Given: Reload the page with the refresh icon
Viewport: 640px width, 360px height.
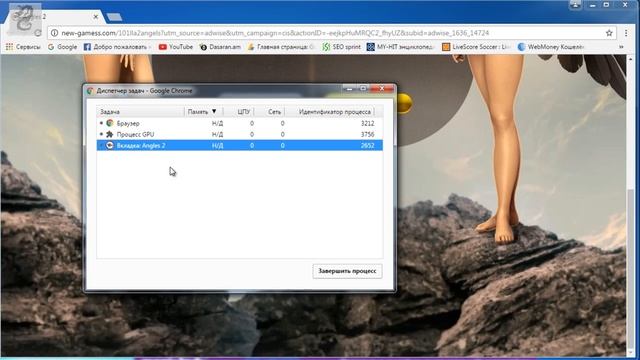Looking at the screenshot, I should click(x=38, y=33).
